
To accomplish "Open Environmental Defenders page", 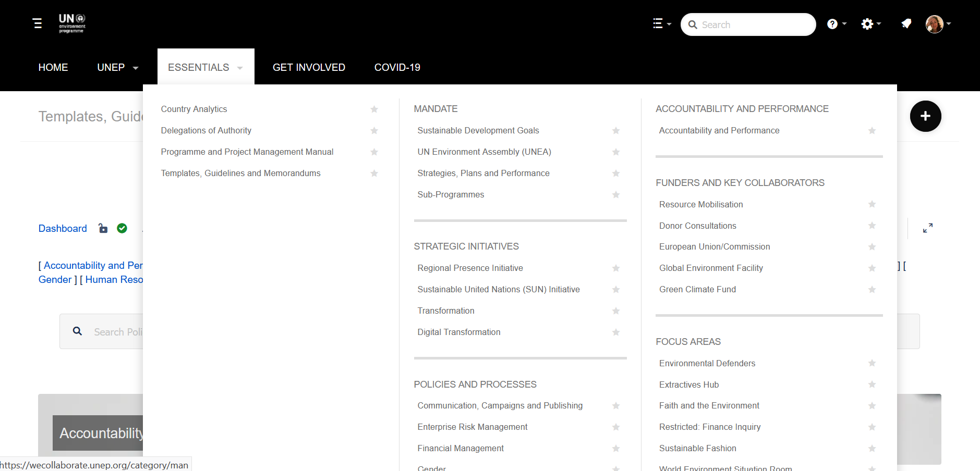I will [707, 363].
